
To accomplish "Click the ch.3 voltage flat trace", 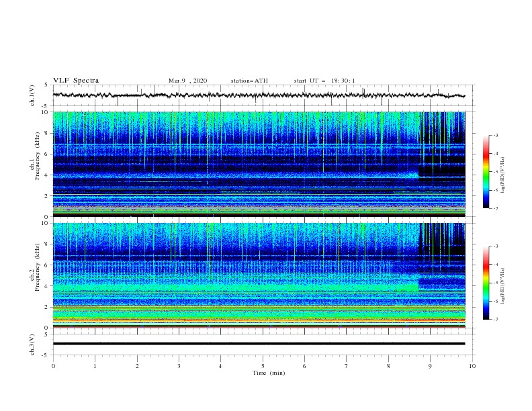I will coord(259,344).
